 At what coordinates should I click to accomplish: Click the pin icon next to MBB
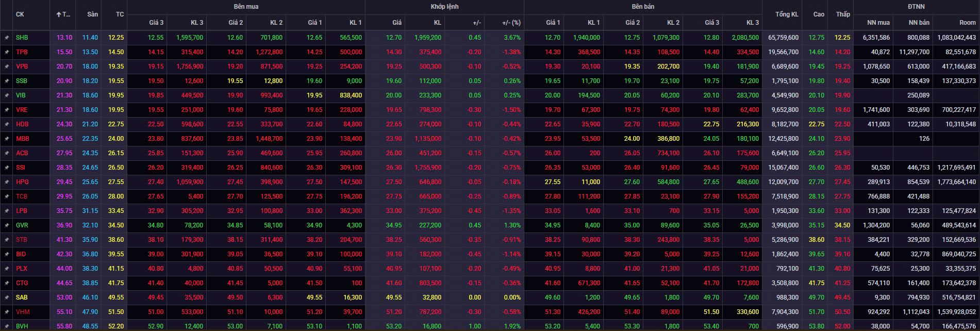pos(7,139)
